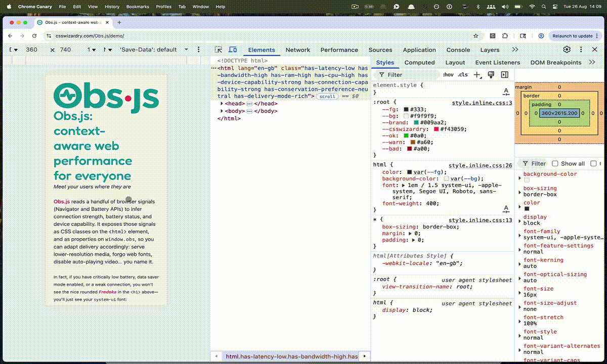The height and width of the screenshot is (364, 607).
Task: Click the Computed pane Filter input
Action: (x=533, y=163)
